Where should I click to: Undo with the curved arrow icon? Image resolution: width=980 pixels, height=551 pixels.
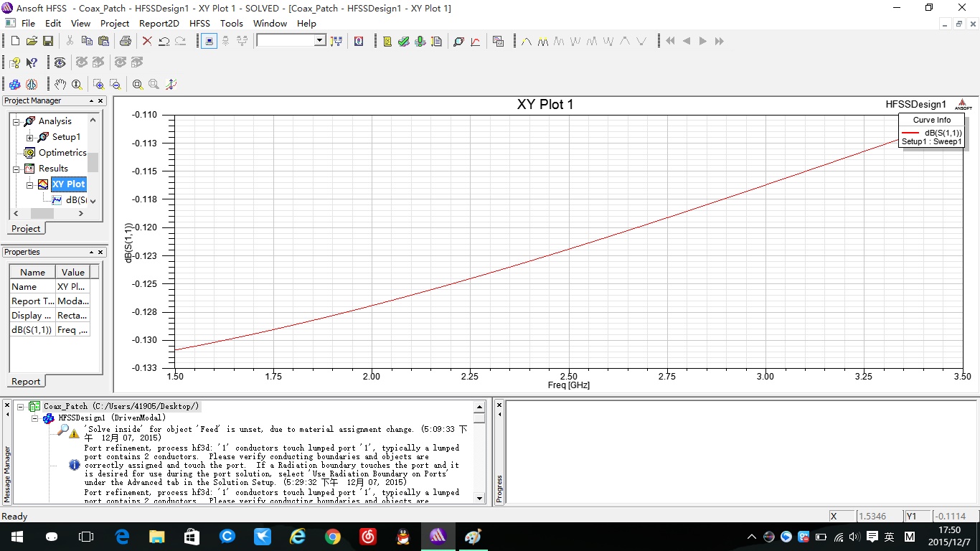164,42
